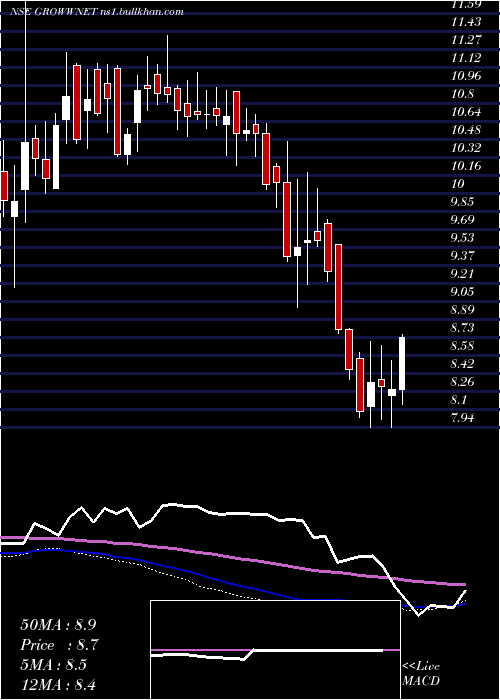Click the 10.16 price axis label
Screen dimensions: 500x700
point(466,166)
